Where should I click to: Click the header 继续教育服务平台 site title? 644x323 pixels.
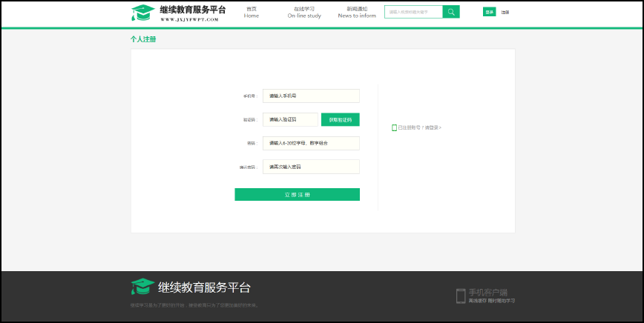point(193,10)
